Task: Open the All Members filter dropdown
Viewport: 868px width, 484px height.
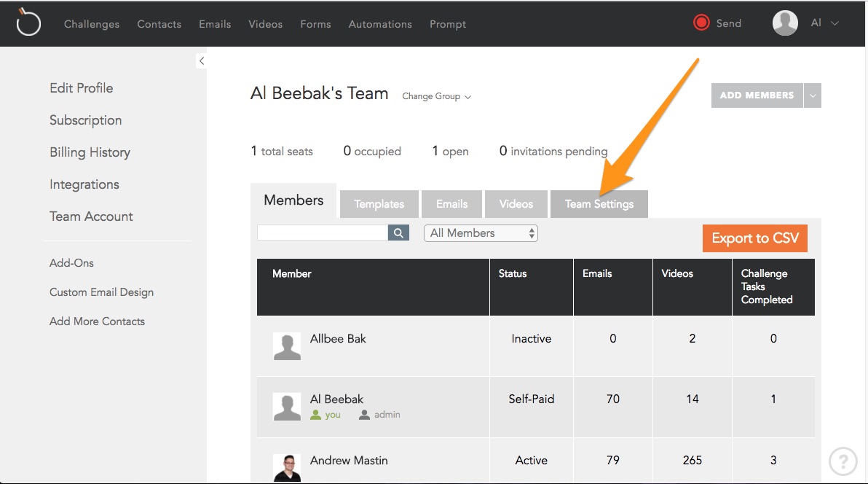Action: [x=481, y=233]
